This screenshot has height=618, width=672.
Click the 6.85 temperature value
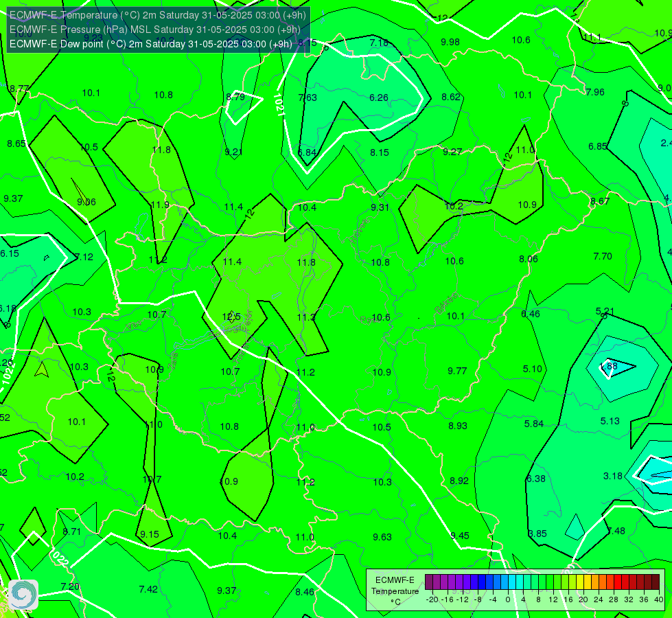pyautogui.click(x=597, y=147)
